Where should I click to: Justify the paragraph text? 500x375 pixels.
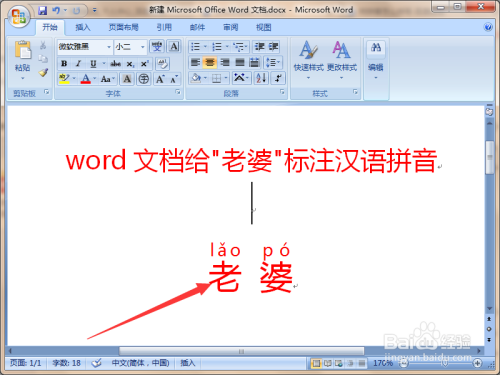[240, 62]
